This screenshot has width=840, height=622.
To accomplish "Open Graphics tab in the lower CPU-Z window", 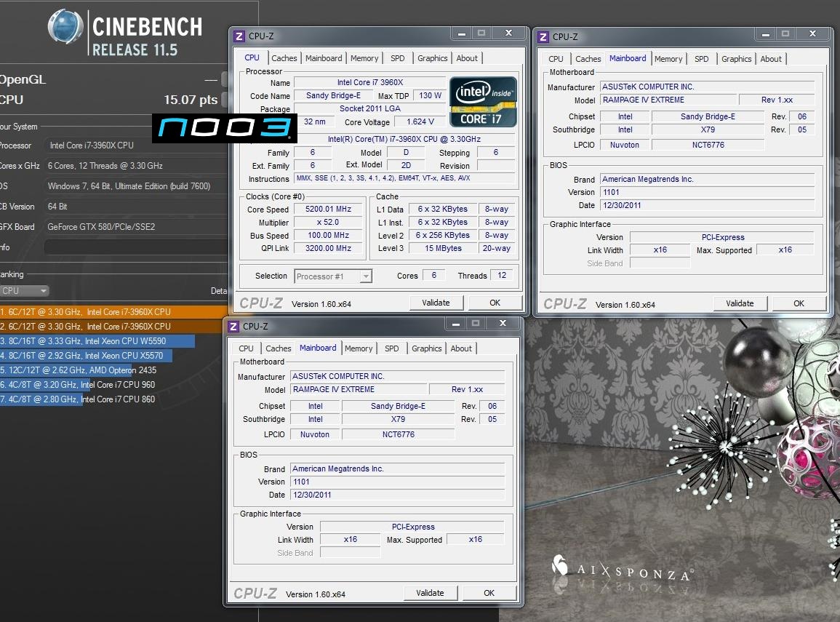I will 426,348.
